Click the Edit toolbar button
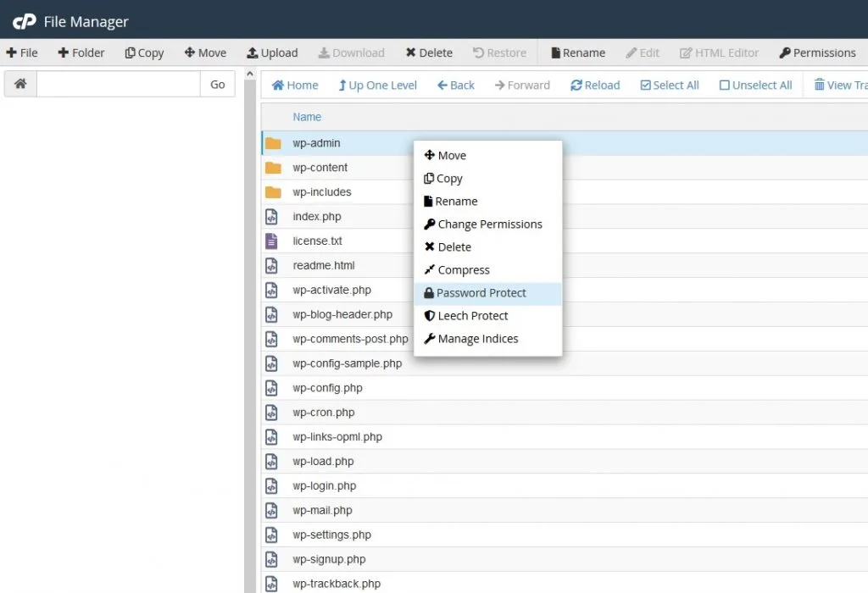 [x=643, y=53]
